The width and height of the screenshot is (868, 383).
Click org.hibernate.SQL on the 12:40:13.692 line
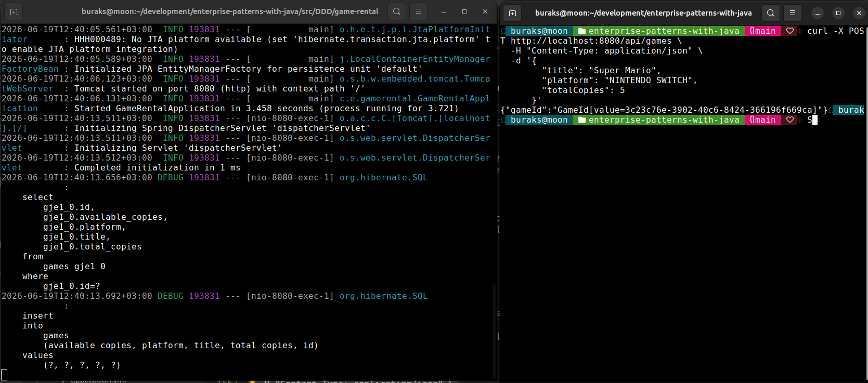coord(383,296)
